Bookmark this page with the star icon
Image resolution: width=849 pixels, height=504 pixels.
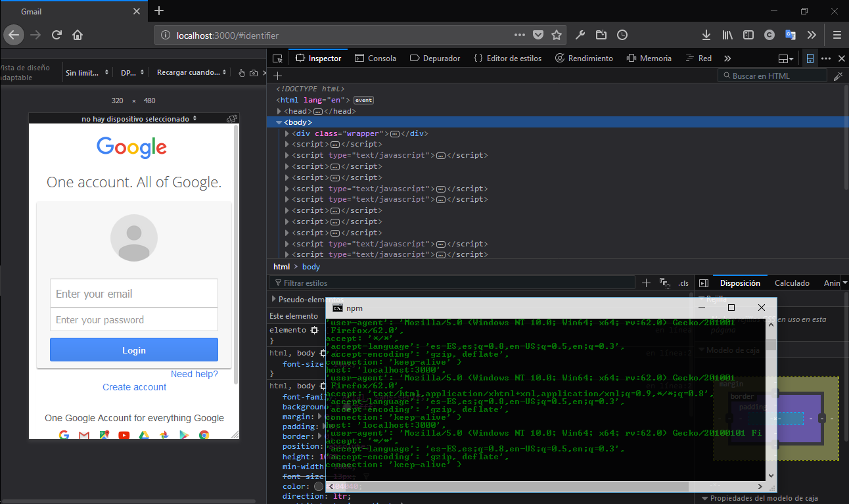557,35
